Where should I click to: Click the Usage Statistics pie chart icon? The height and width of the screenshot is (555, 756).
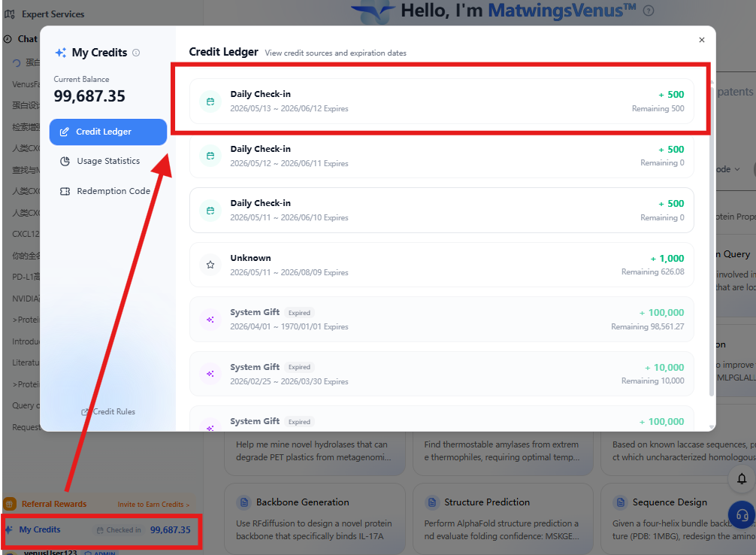click(65, 161)
